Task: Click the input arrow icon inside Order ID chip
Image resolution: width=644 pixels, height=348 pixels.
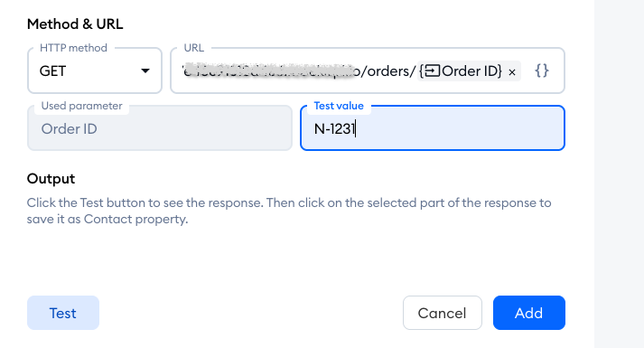Action: click(432, 71)
